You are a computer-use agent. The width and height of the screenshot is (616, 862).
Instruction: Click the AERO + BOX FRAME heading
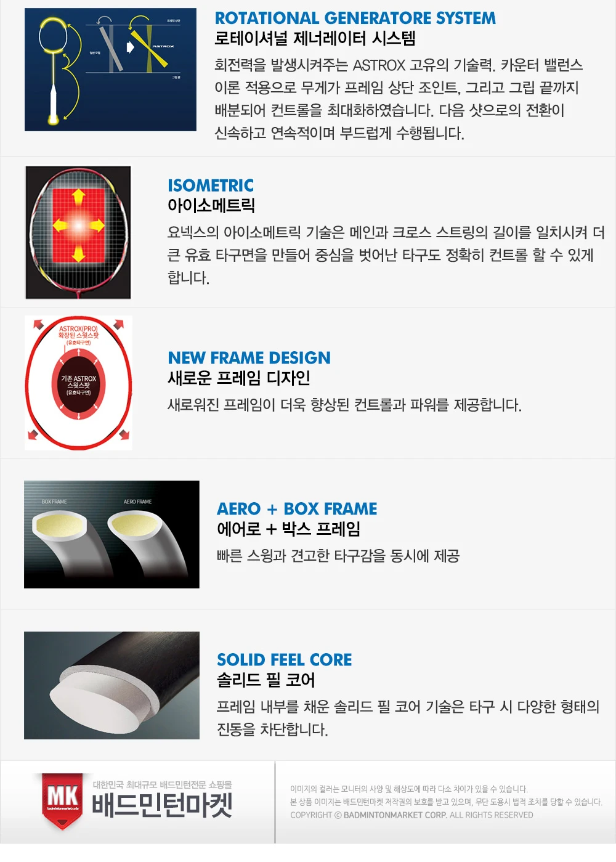(297, 509)
